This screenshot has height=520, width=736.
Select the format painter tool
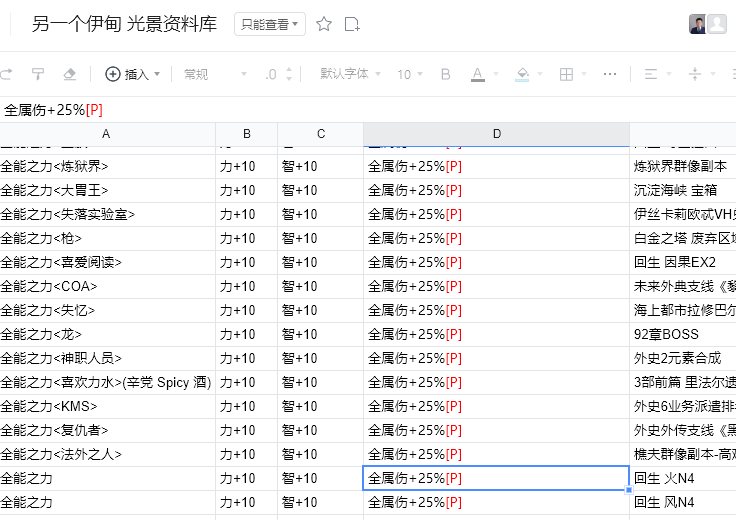pyautogui.click(x=38, y=74)
